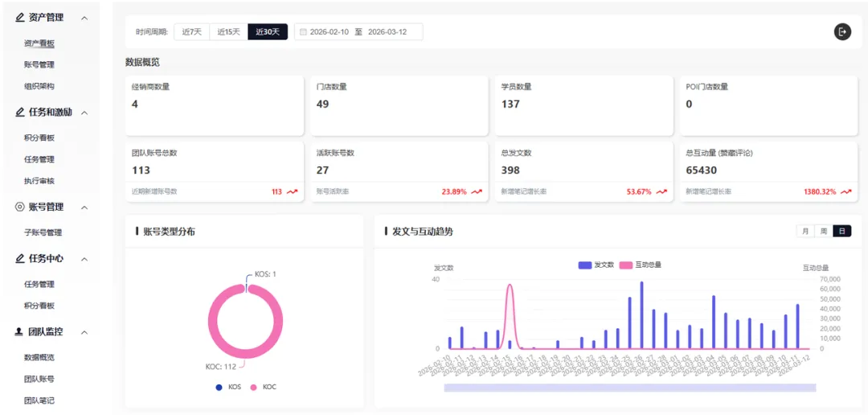Click the red trend arrow beside 1380.32%

click(845, 191)
